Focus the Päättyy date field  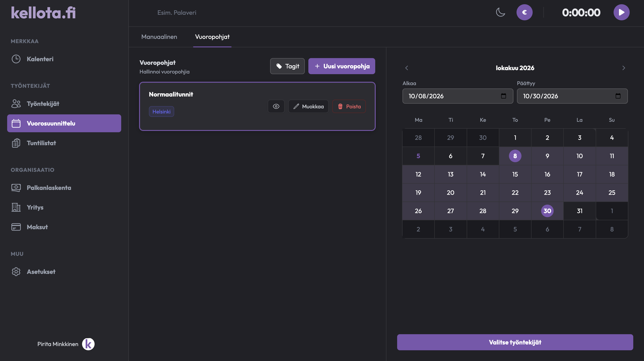(x=572, y=96)
